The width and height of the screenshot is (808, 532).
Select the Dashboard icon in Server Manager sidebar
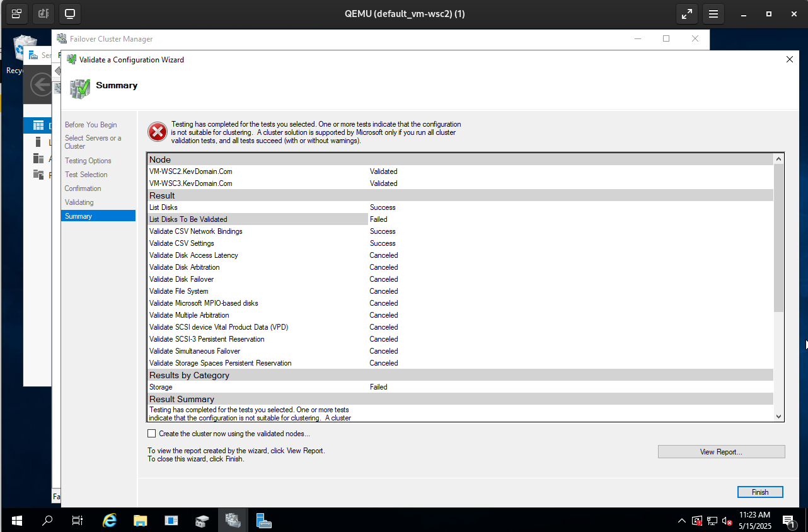point(38,125)
